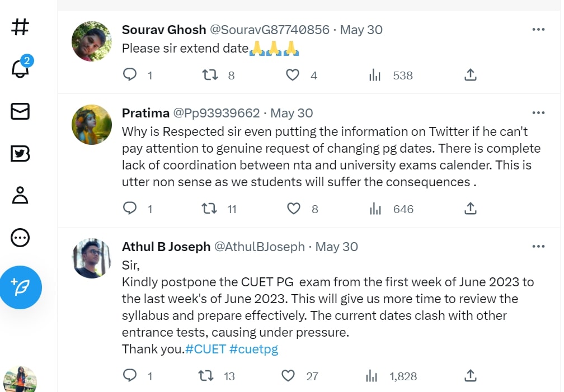The image size is (564, 392).
Task: Like Athul B Joseph's tweet
Action: 288,376
